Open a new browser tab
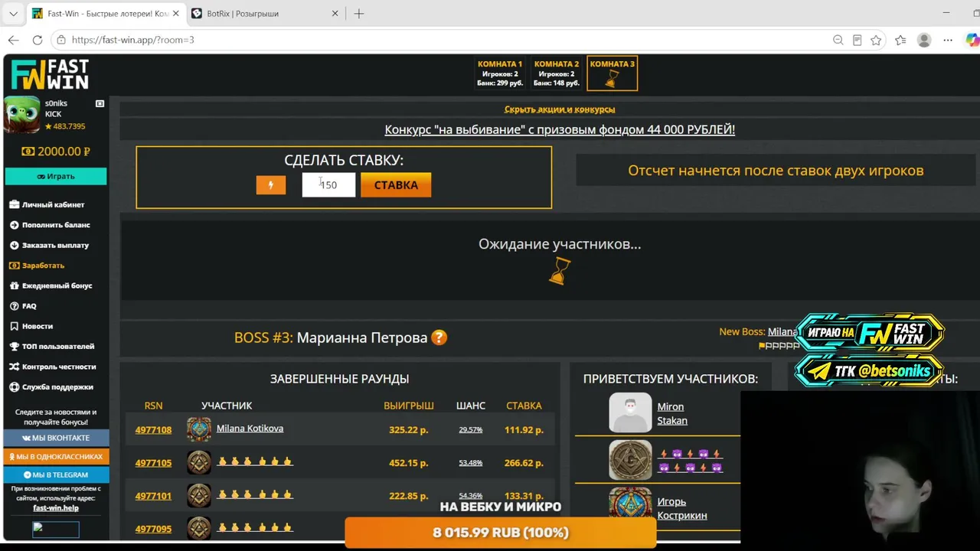This screenshot has height=551, width=980. (x=359, y=14)
